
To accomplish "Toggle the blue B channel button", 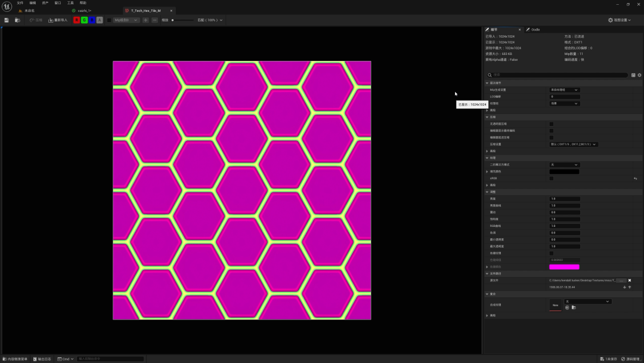I will click(92, 20).
